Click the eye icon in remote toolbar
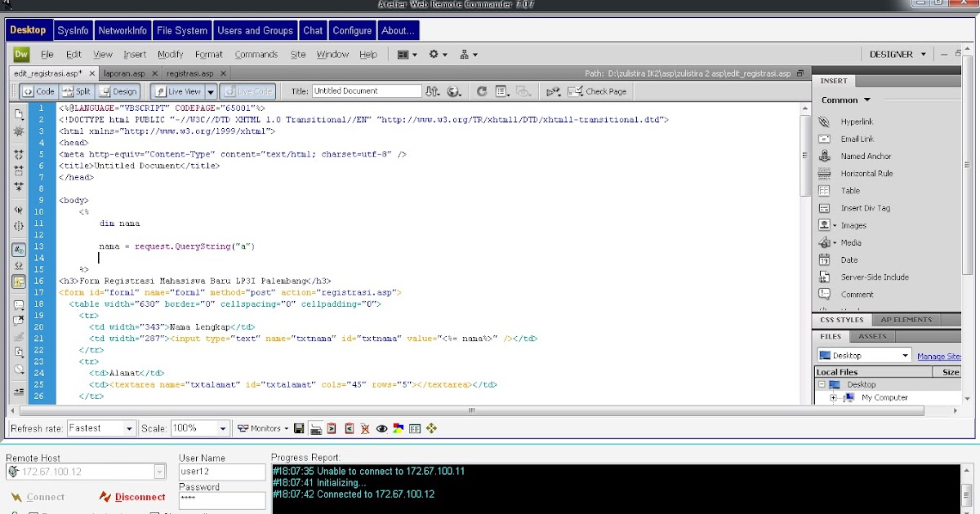980x514 pixels. click(381, 428)
